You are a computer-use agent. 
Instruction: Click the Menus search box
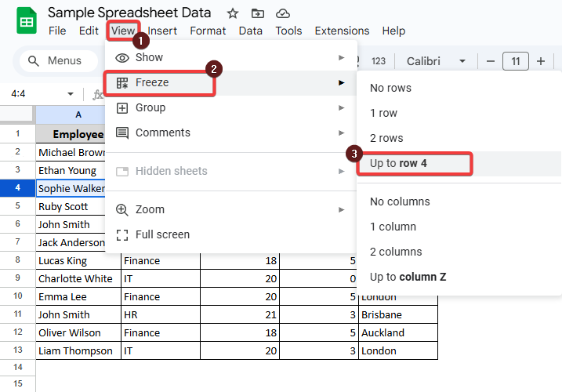(55, 61)
